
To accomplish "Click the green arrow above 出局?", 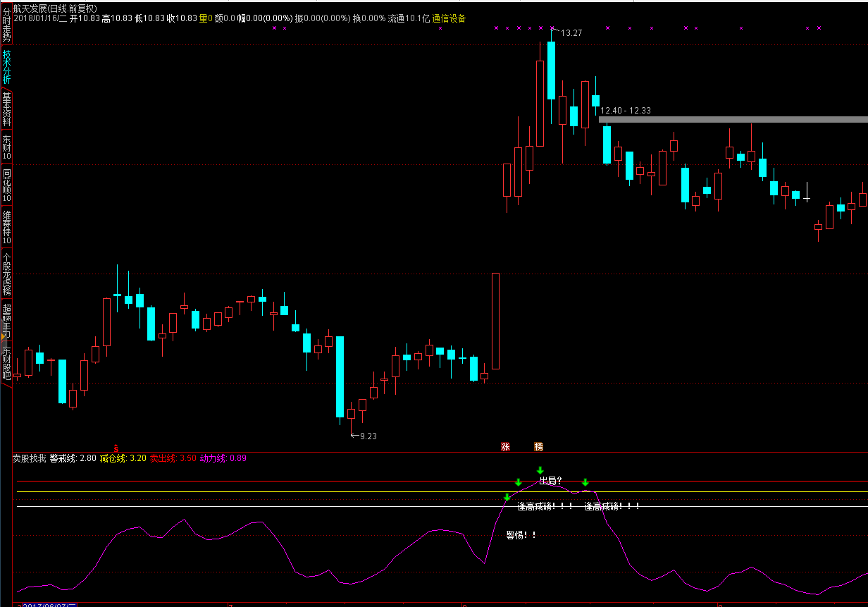I will click(x=540, y=470).
